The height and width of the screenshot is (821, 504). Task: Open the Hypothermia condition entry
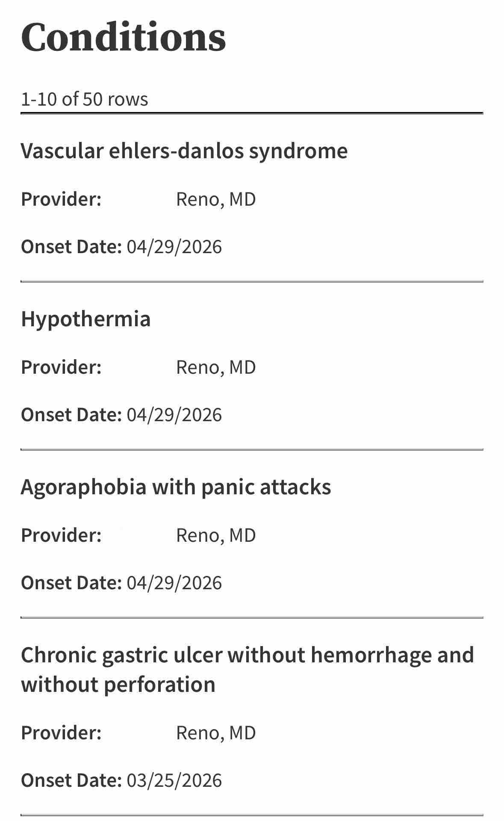tap(86, 319)
